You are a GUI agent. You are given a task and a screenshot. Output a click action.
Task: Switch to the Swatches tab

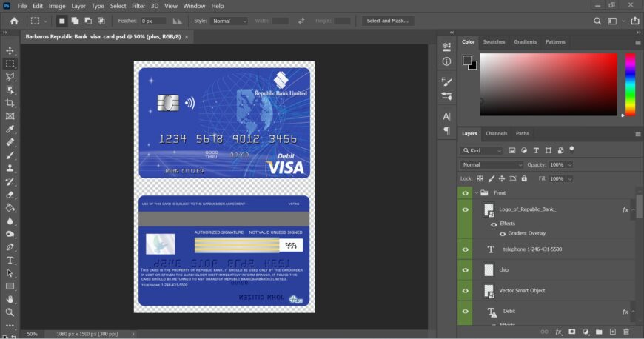coord(494,42)
